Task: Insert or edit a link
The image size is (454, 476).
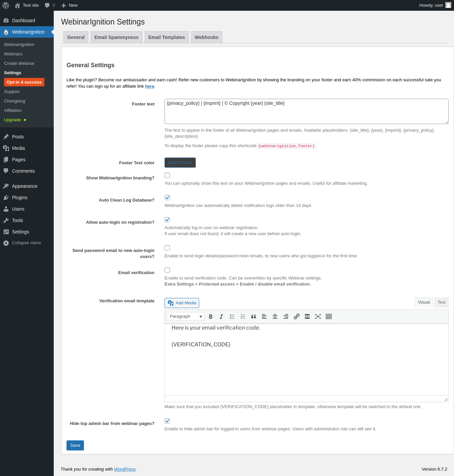Action: point(297,316)
